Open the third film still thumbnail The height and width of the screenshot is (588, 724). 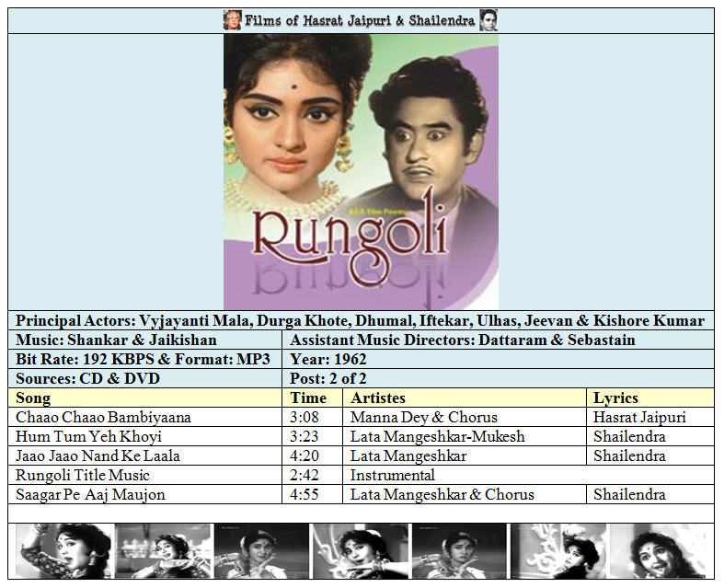261,551
